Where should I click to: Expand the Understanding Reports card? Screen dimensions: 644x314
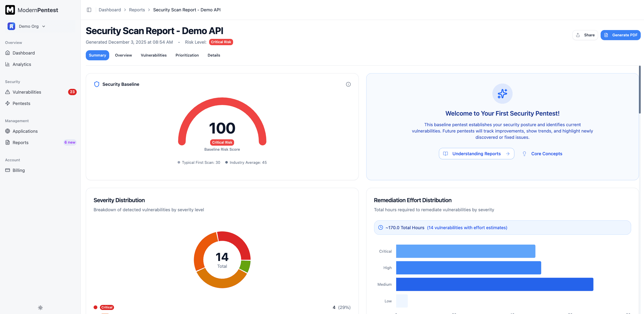point(476,153)
